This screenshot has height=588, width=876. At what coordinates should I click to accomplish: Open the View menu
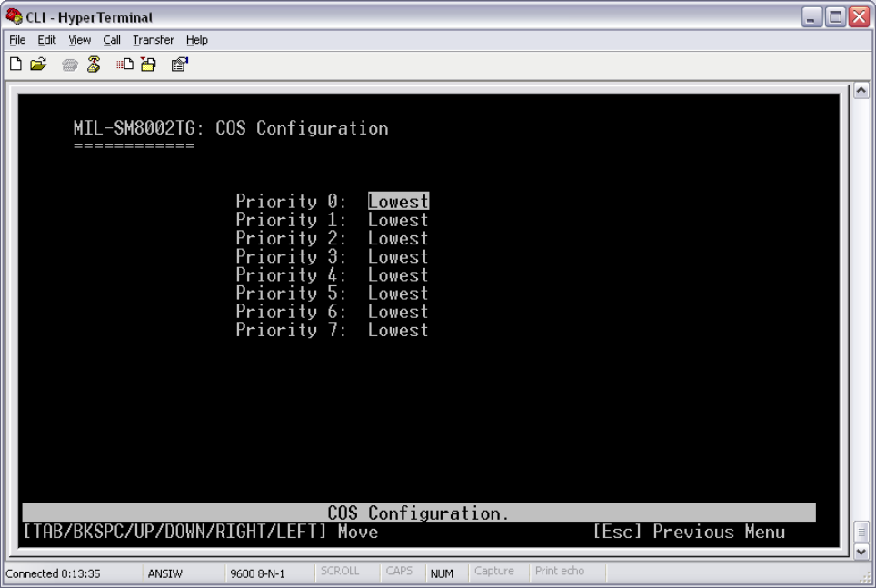pyautogui.click(x=79, y=40)
